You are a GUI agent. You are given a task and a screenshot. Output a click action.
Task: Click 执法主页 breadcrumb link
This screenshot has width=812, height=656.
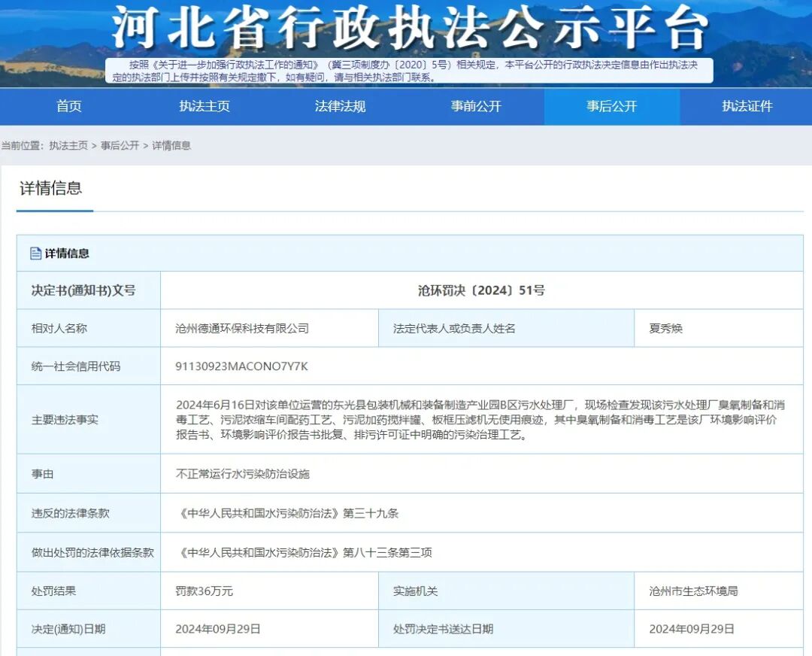pyautogui.click(x=68, y=146)
